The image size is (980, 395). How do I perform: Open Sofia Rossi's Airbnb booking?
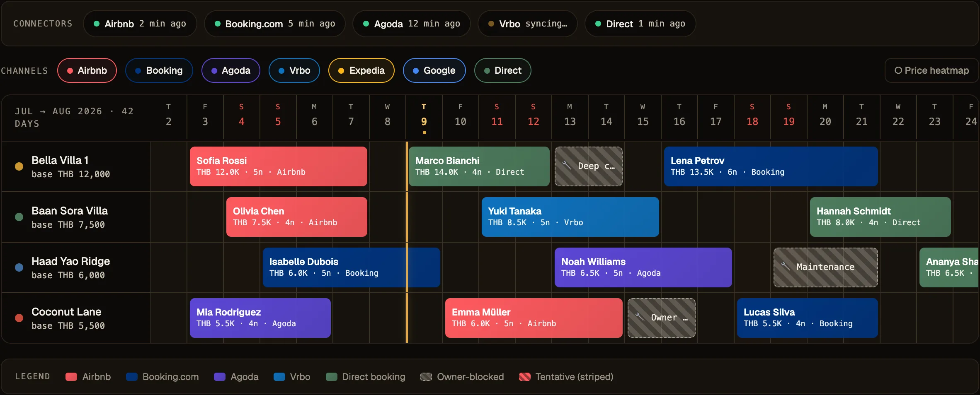coord(279,166)
